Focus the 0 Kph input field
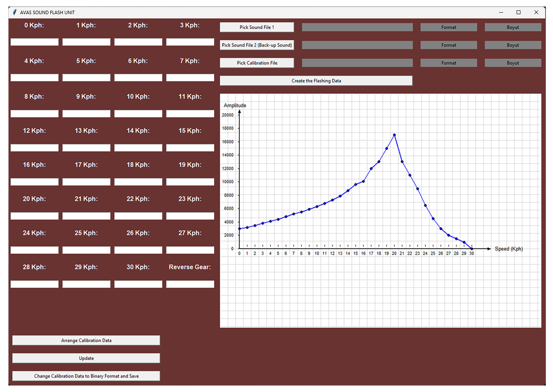 34,42
